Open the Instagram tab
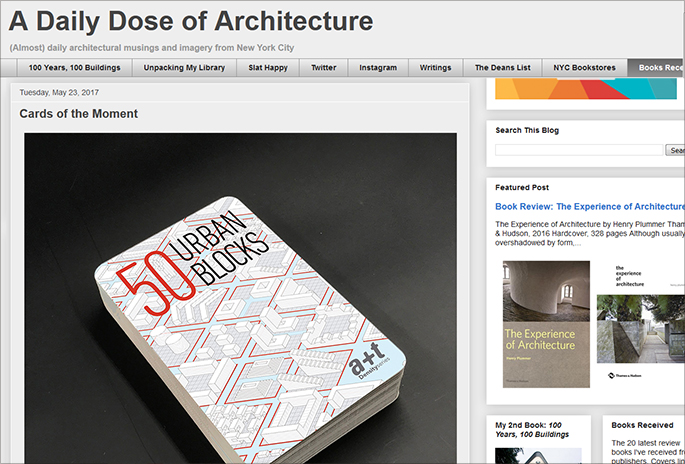Image resolution: width=685 pixels, height=464 pixels. point(378,68)
